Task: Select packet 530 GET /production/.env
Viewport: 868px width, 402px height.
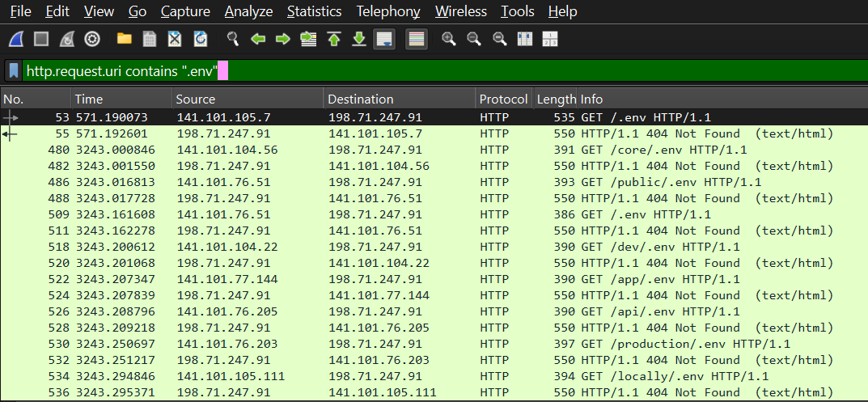Action: pos(434,344)
